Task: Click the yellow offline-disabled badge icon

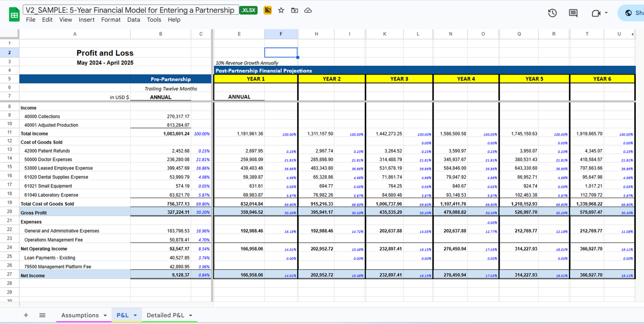Action: point(267,10)
